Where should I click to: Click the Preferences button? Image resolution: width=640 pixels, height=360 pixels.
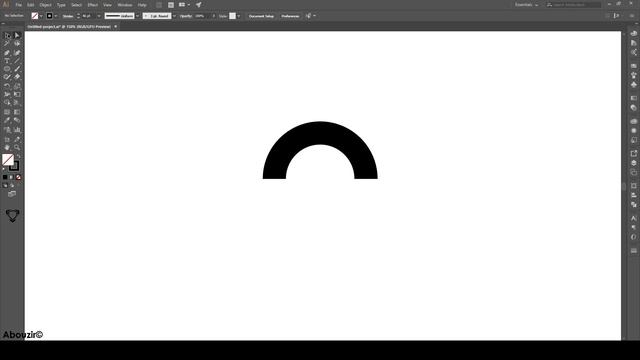[290, 16]
